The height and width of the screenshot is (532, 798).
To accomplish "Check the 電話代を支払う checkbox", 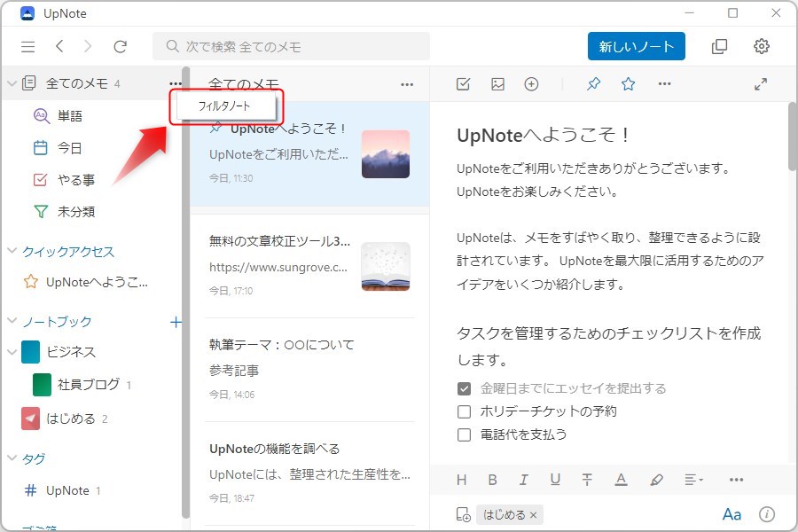I will (x=464, y=434).
